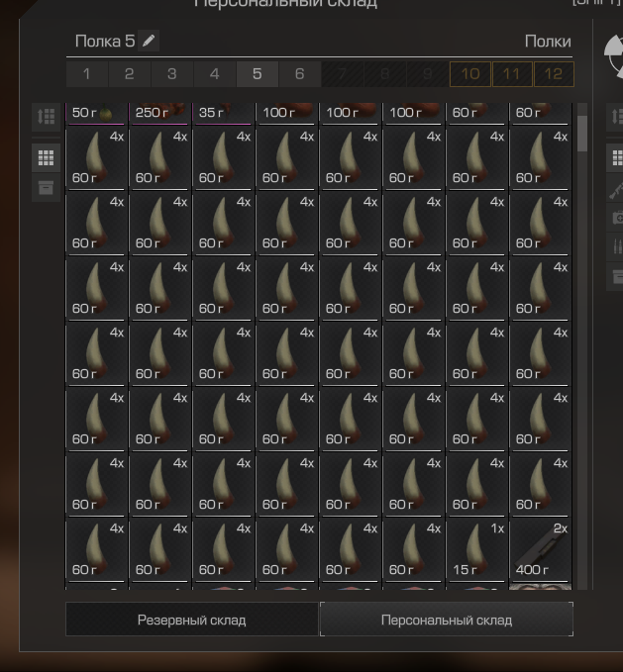Select the fang stack directly above the 400 г item
Screen dimensions: 623x672
[541, 485]
